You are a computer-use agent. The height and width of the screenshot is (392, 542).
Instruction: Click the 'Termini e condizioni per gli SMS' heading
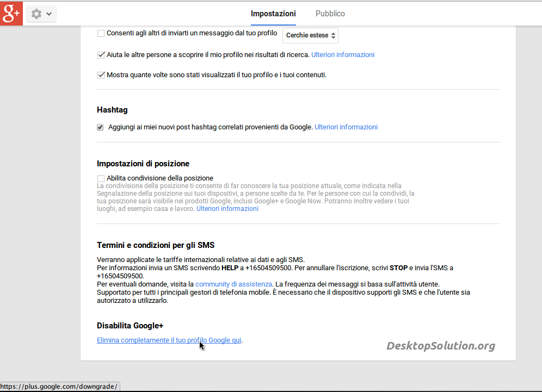click(156, 245)
